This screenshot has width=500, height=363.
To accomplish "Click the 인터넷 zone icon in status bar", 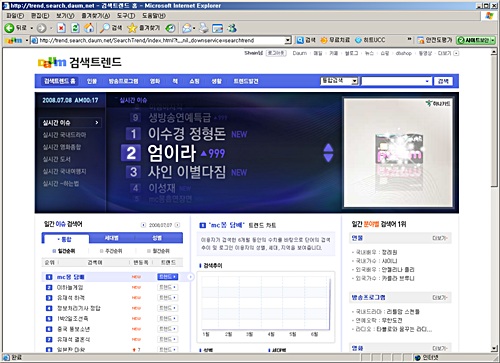I will pyautogui.click(x=418, y=358).
